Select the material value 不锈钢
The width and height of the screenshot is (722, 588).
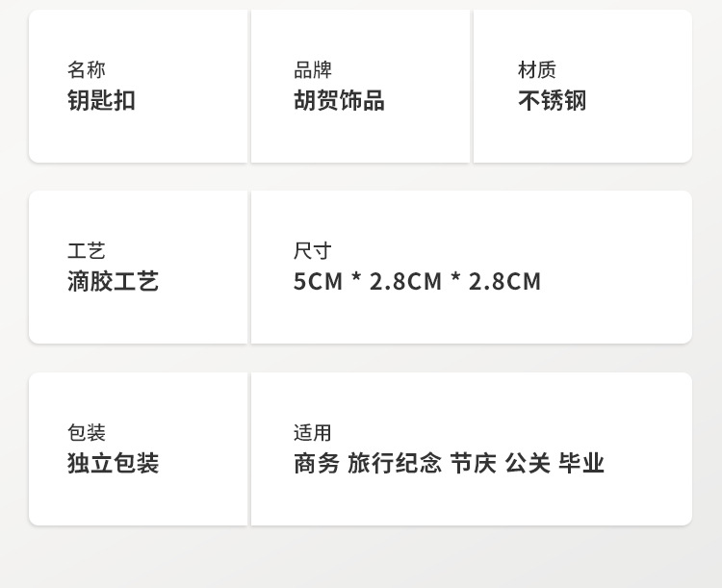pyautogui.click(x=552, y=100)
